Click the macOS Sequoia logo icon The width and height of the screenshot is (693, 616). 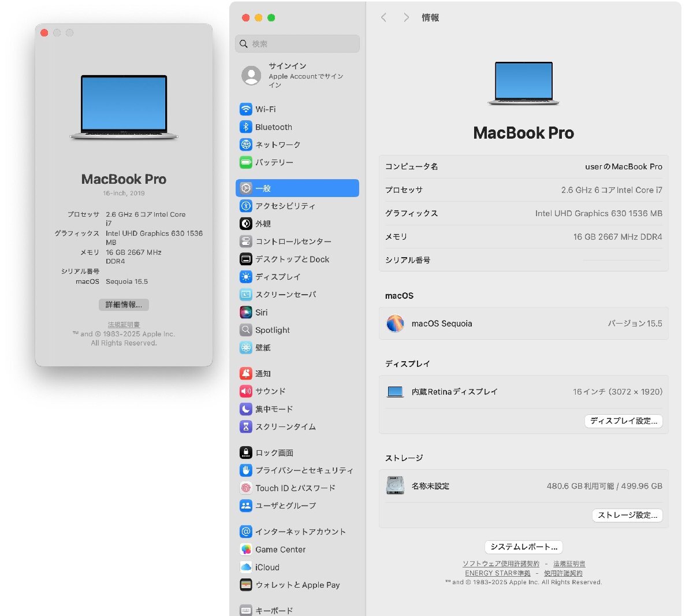coord(395,324)
